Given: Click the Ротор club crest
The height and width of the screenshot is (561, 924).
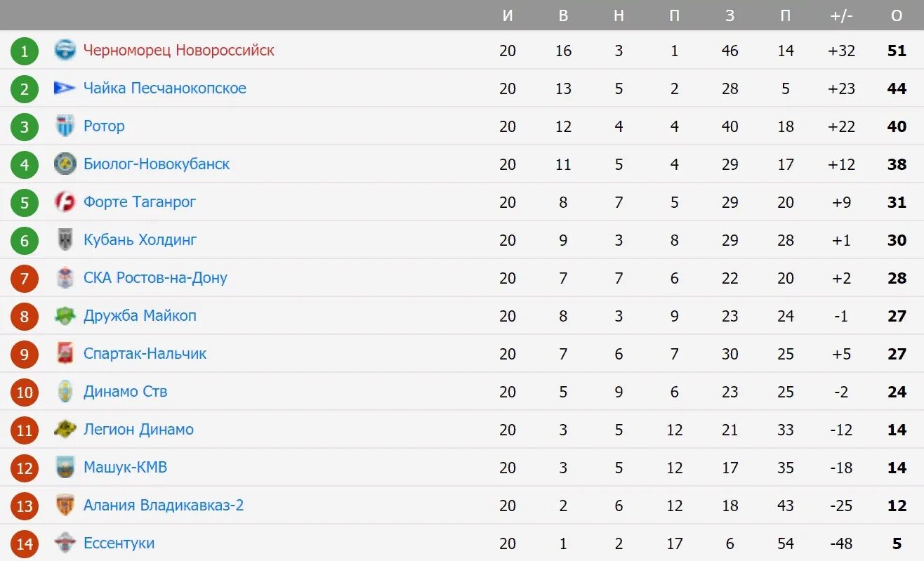Looking at the screenshot, I should click(65, 126).
